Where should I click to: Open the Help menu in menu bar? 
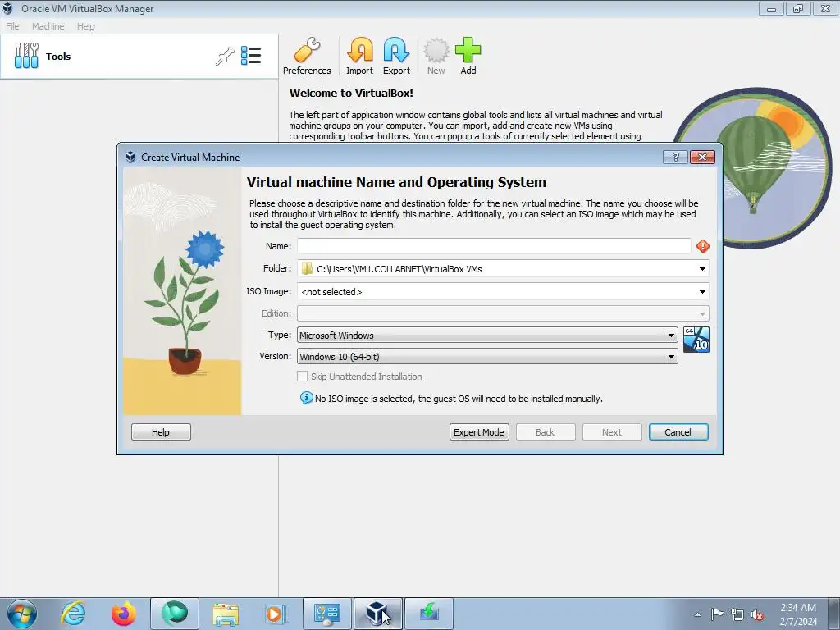tap(85, 26)
